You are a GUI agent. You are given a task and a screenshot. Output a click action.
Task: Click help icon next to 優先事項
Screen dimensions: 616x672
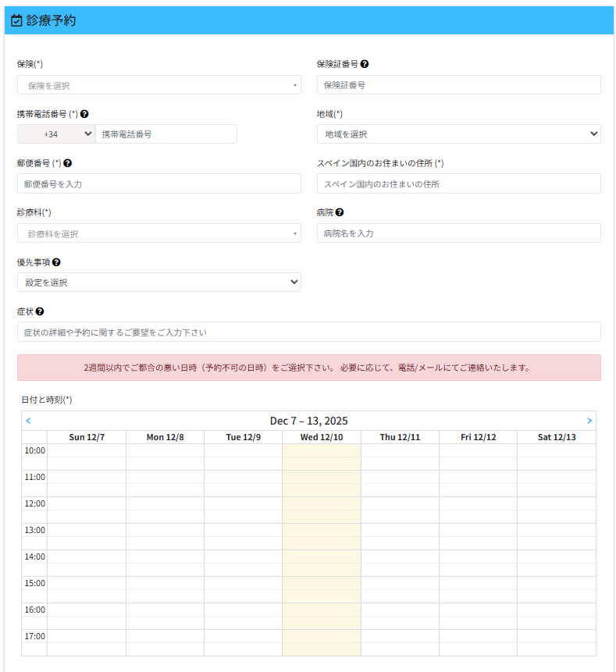pos(56,262)
